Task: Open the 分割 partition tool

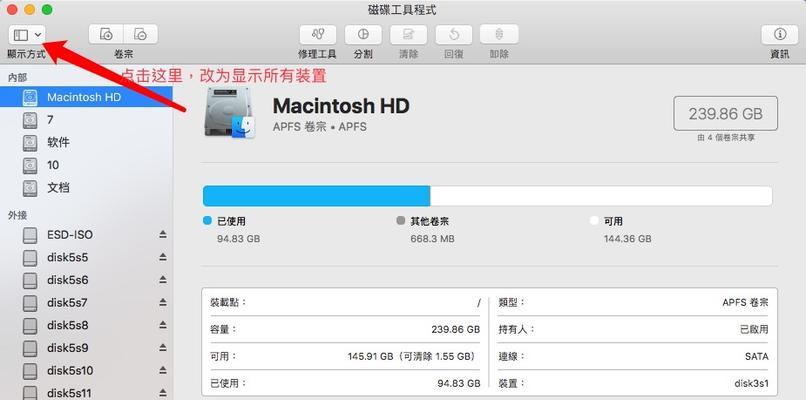Action: click(363, 34)
